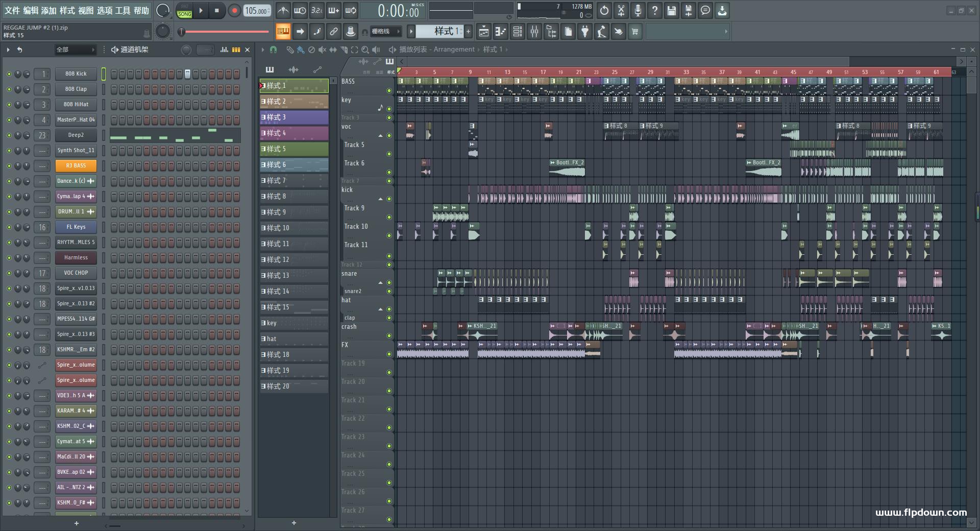Open the 编辑 menu
Image resolution: width=980 pixels, height=531 pixels.
pos(31,10)
